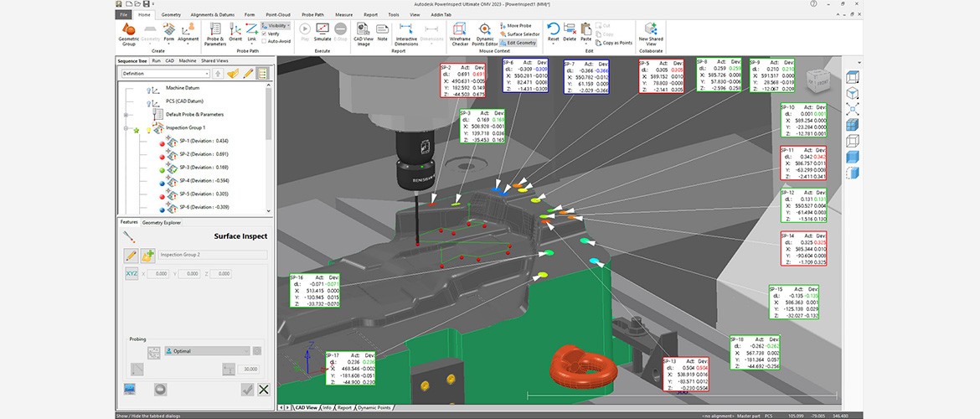Click the XYZ coordinate button
The width and height of the screenshot is (980, 419).
pos(132,274)
